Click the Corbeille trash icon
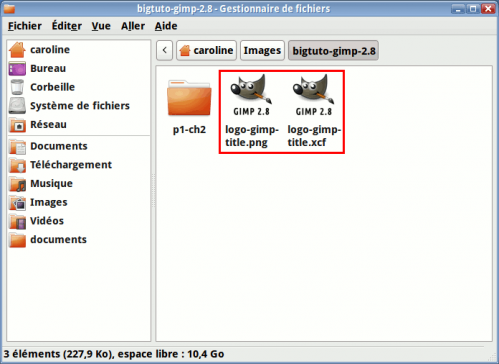This screenshot has width=499, height=364. [x=17, y=87]
